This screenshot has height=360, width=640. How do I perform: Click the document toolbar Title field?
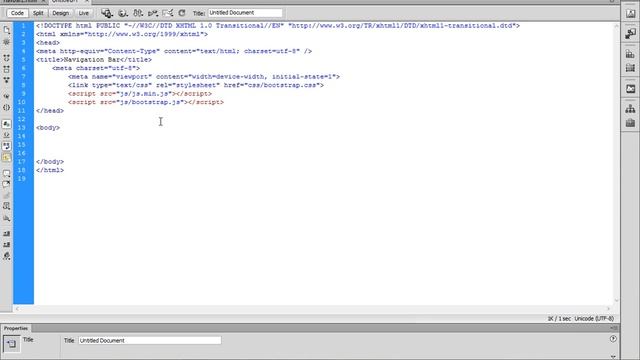[245, 13]
